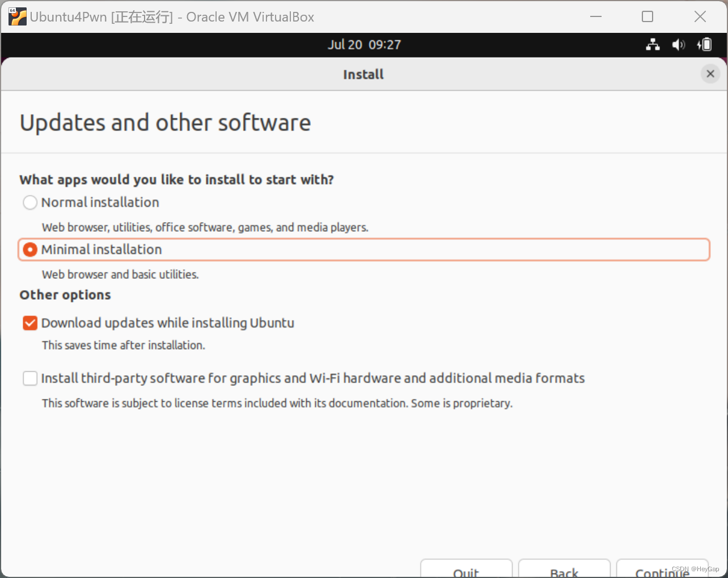This screenshot has height=578, width=728.
Task: Enable Install third-party software checkbox
Action: point(29,378)
